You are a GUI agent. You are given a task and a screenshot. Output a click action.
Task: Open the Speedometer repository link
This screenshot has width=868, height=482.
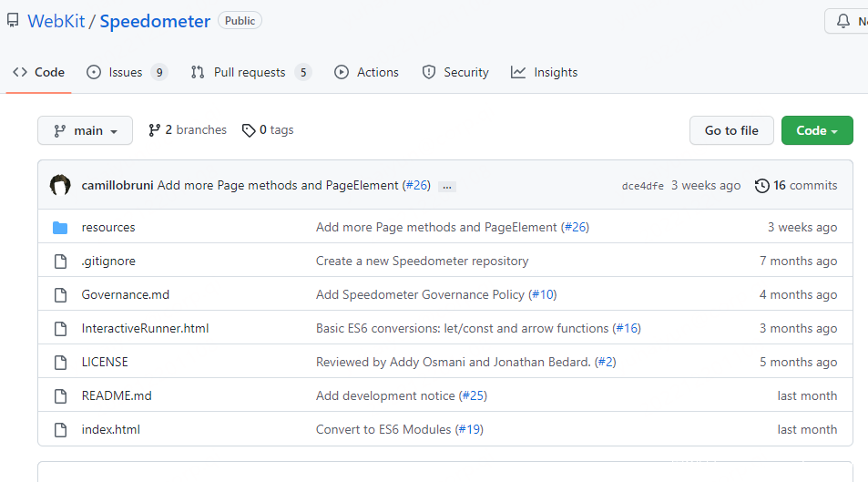click(155, 21)
